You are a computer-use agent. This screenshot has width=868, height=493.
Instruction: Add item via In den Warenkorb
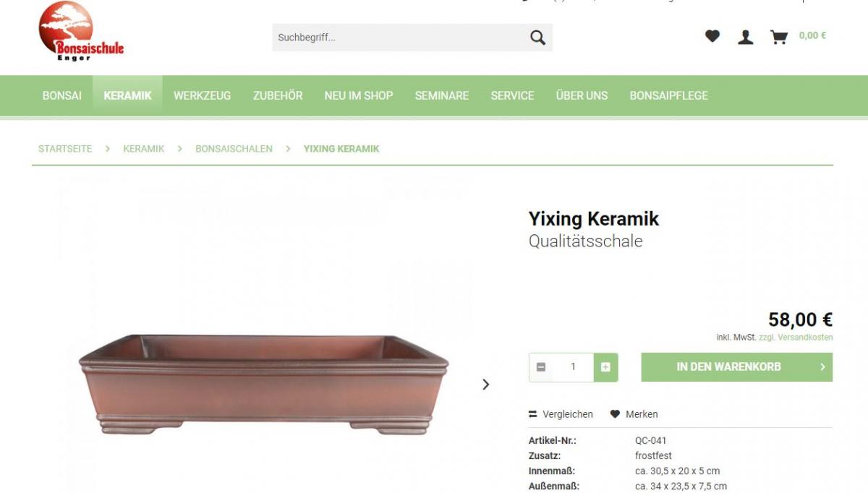pos(736,367)
